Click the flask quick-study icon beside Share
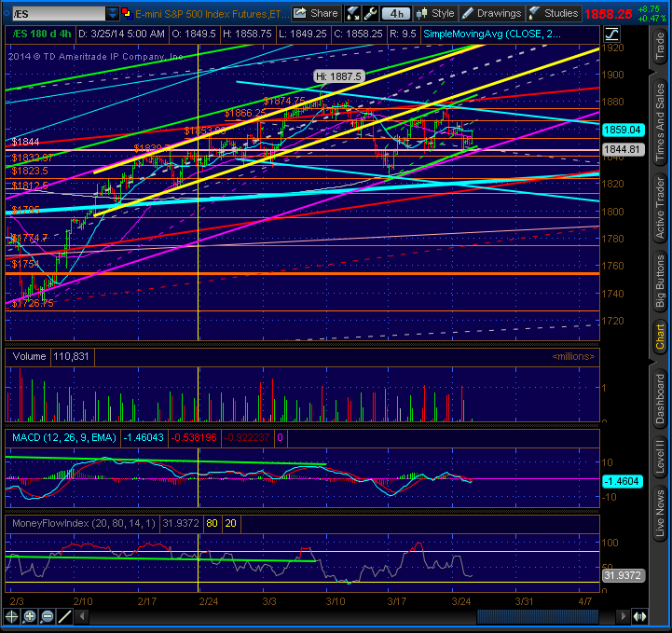The image size is (672, 633). pyautogui.click(x=352, y=14)
